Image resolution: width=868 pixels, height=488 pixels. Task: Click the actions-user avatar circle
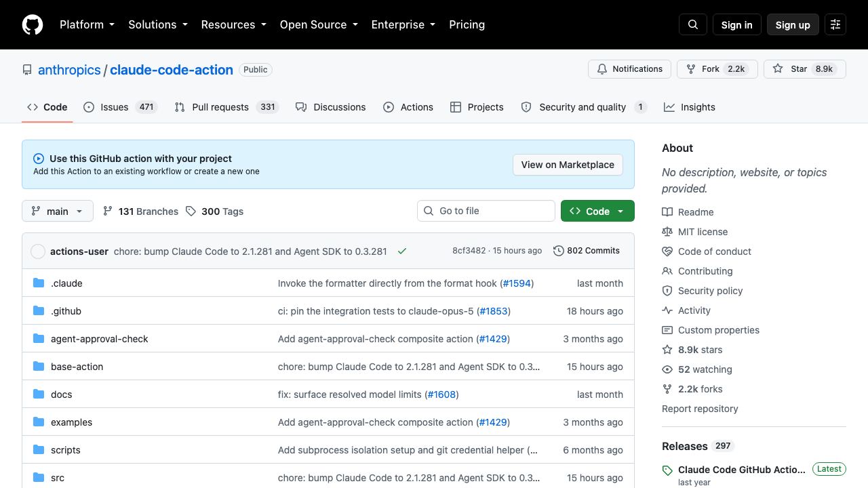coord(38,251)
